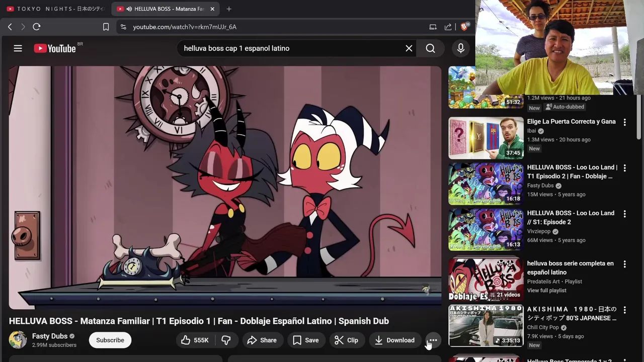The width and height of the screenshot is (644, 362).
Task: Open the Vivziepop channel link
Action: point(539,231)
